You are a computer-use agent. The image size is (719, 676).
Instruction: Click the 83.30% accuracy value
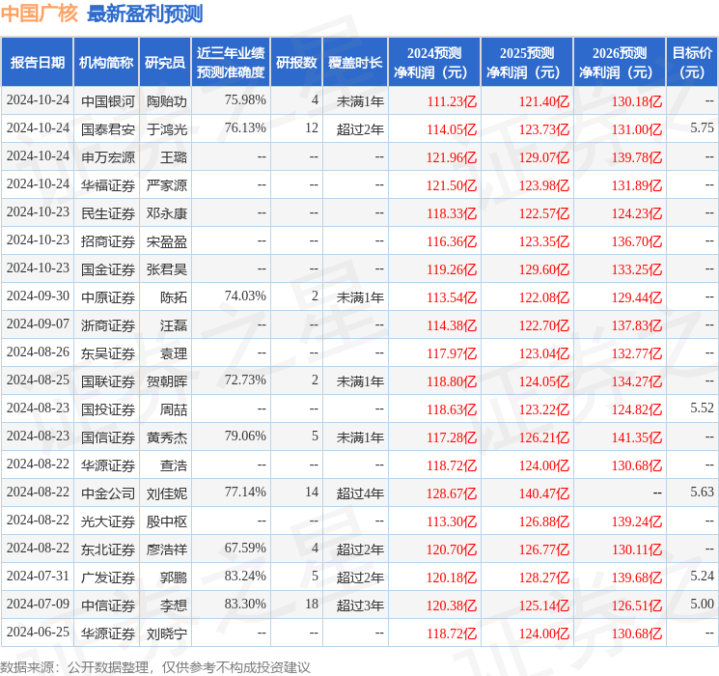pyautogui.click(x=245, y=603)
